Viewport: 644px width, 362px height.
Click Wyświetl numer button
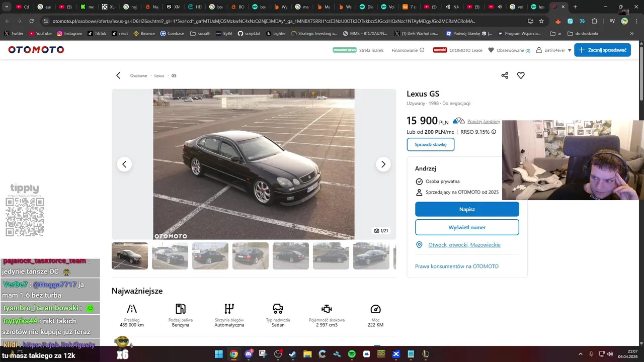coord(467,227)
